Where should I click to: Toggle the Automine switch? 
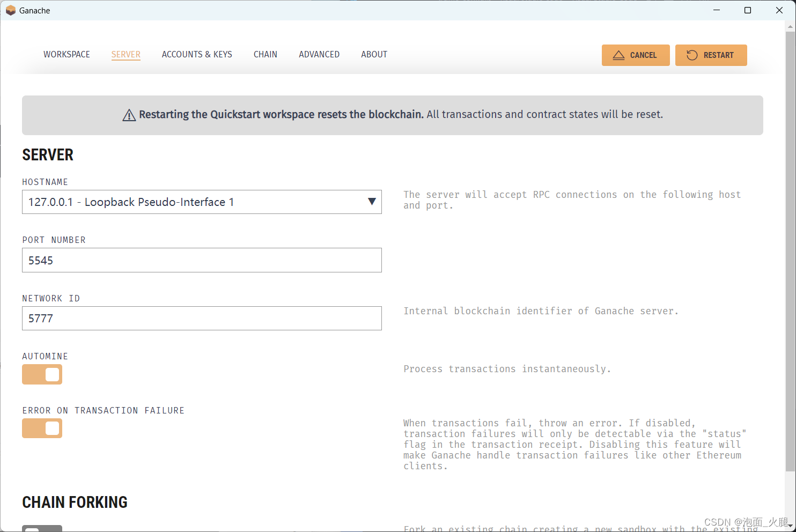point(42,374)
